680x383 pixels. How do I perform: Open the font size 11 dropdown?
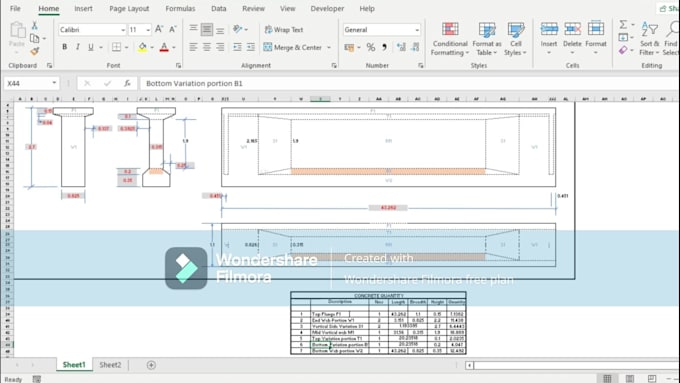pyautogui.click(x=148, y=30)
